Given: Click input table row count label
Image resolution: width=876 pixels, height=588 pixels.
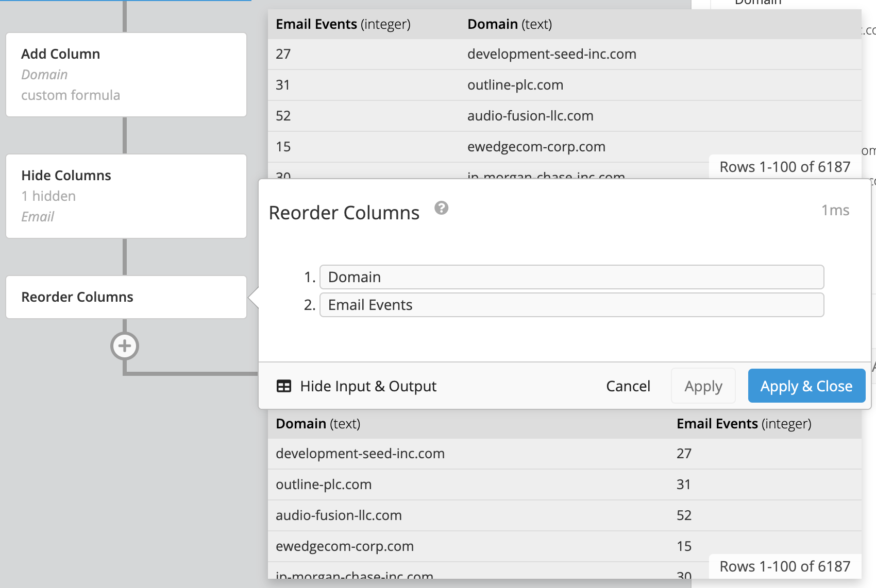Looking at the screenshot, I should click(785, 167).
